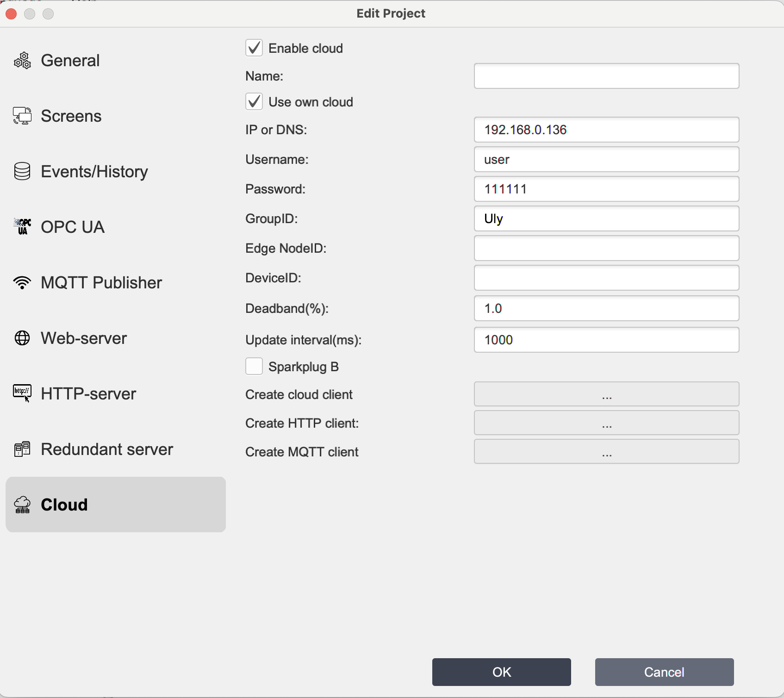The width and height of the screenshot is (784, 698).
Task: Open Create HTTP client ellipsis button
Action: (x=606, y=423)
